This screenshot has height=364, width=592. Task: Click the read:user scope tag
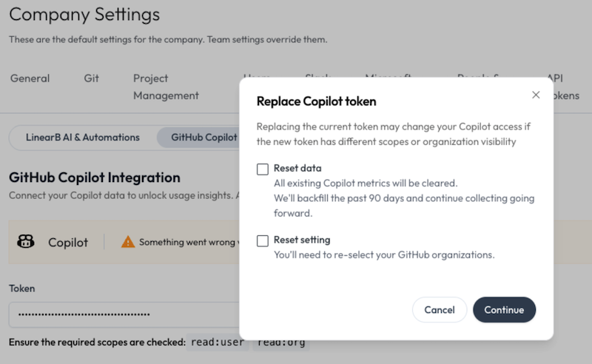point(217,343)
